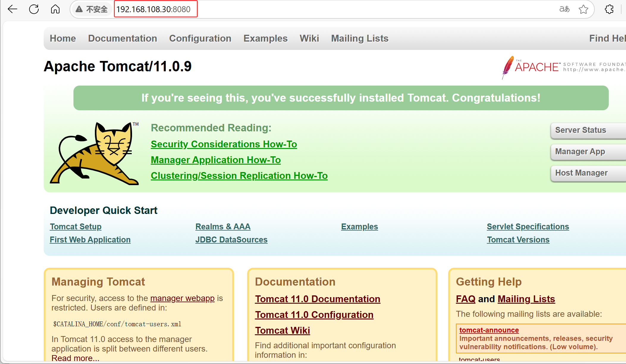626x364 pixels.
Task: Open the Tomcat Versions link
Action: (518, 239)
